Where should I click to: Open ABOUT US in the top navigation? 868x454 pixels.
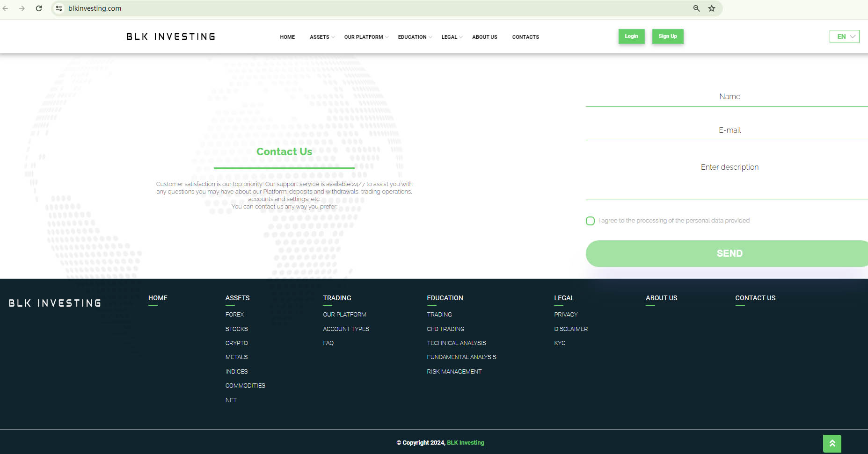[485, 37]
